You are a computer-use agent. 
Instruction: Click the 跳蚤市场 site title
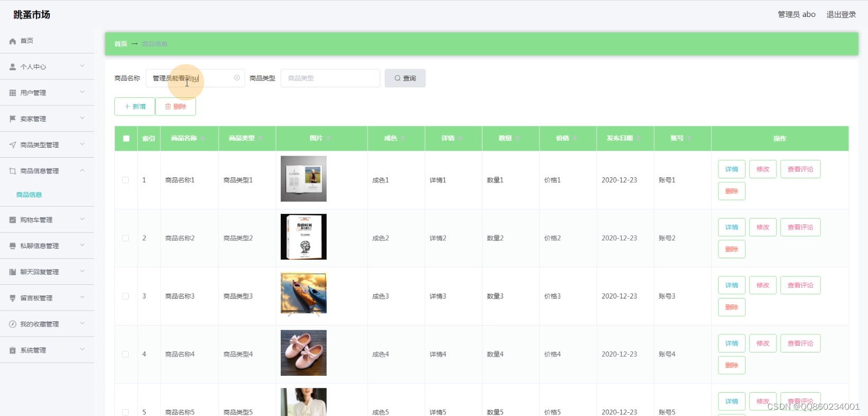click(x=32, y=15)
